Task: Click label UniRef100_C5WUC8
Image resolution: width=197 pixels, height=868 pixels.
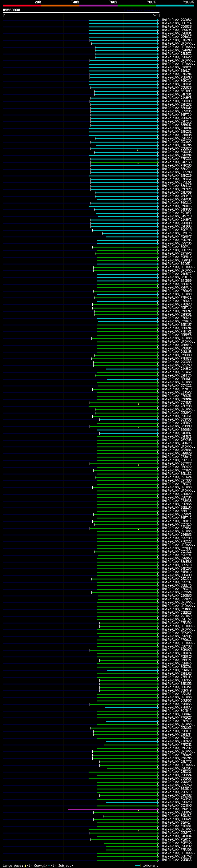Action: coord(176,88)
